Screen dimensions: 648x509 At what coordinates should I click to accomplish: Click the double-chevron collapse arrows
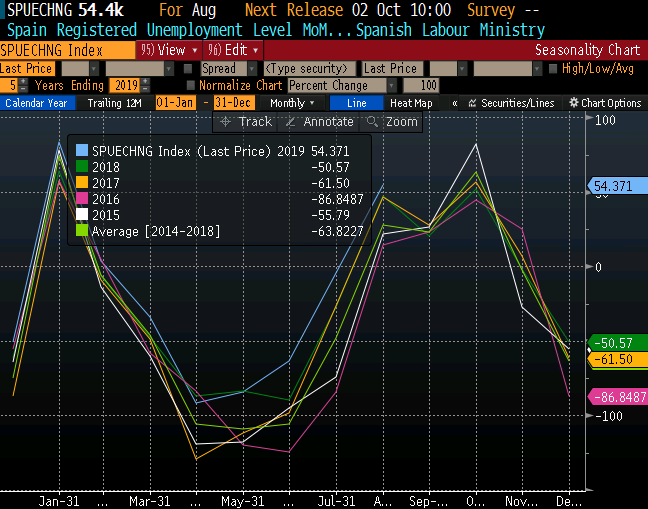pos(455,103)
